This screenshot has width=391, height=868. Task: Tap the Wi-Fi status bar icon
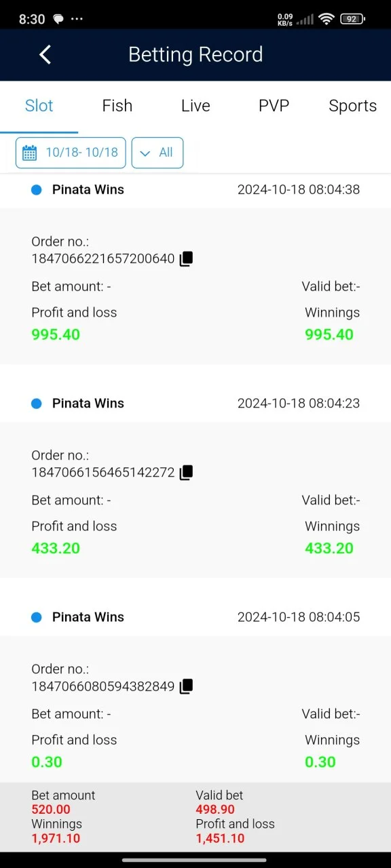click(x=327, y=19)
